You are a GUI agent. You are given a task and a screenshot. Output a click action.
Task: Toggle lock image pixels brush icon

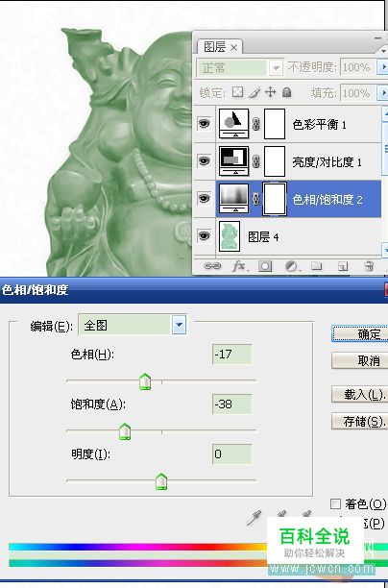[254, 92]
